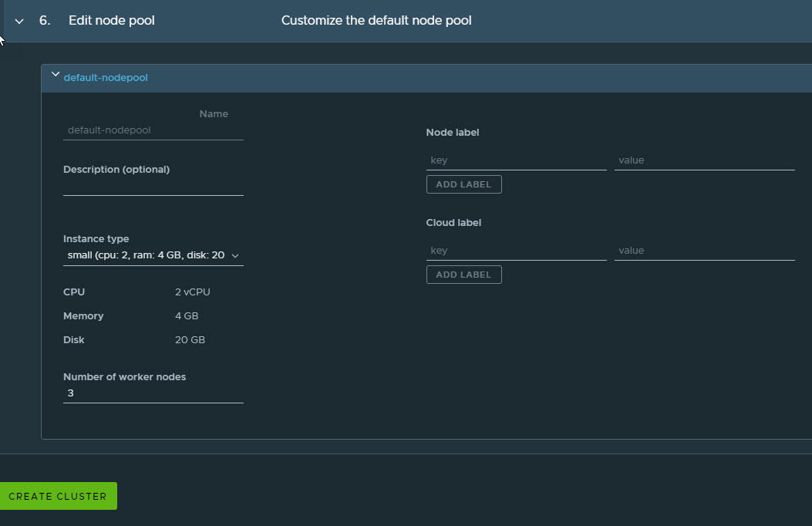812x526 pixels.
Task: Click the Number of worker nodes field
Action: coord(153,393)
